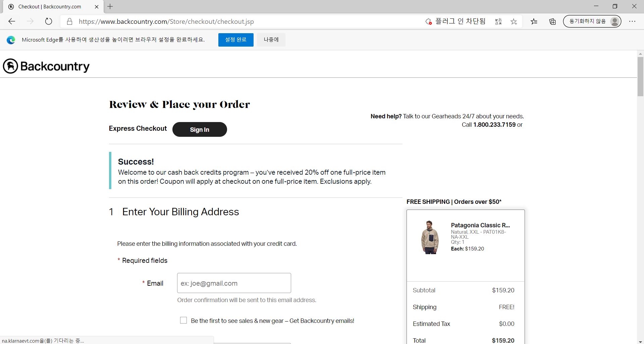Click the FREE SHIPPING | Orders over $50* text
This screenshot has height=344, width=644.
pyautogui.click(x=454, y=202)
